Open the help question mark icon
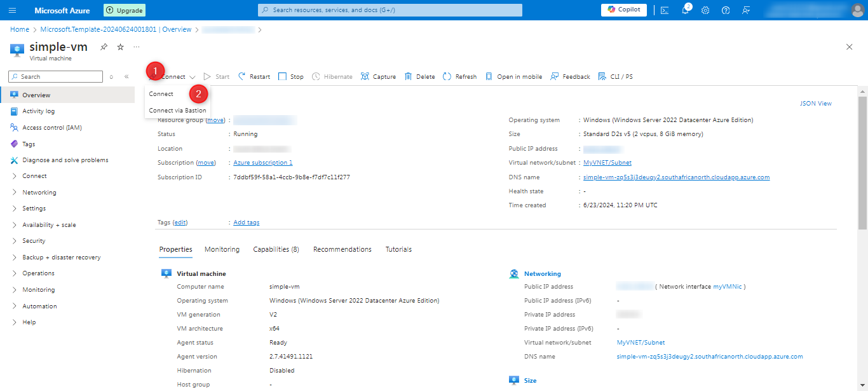868x391 pixels. pos(726,10)
